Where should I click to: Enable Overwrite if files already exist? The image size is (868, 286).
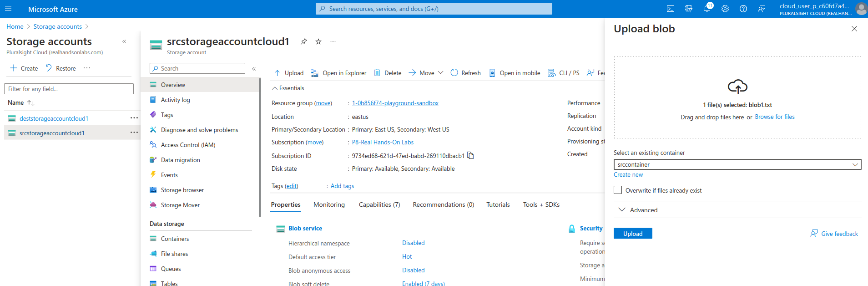618,190
